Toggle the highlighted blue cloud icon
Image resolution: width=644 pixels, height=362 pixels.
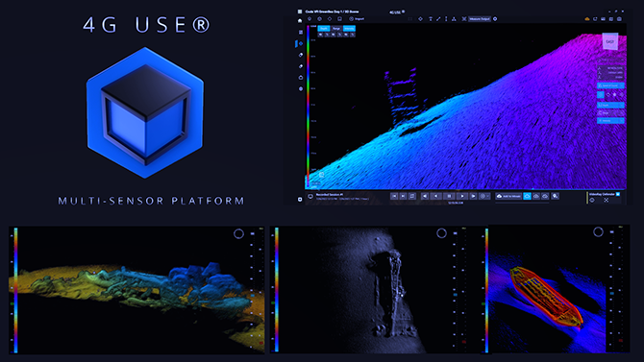[x=527, y=196]
